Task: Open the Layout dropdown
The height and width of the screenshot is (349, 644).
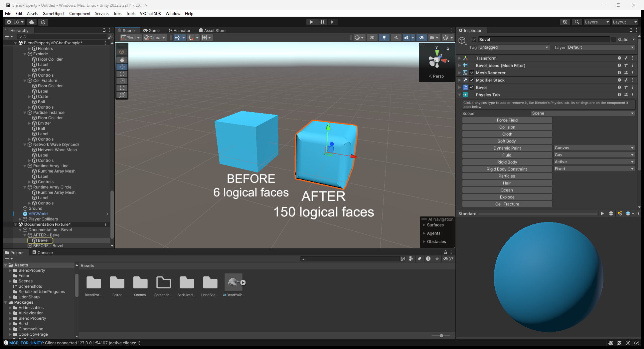Action: (625, 22)
